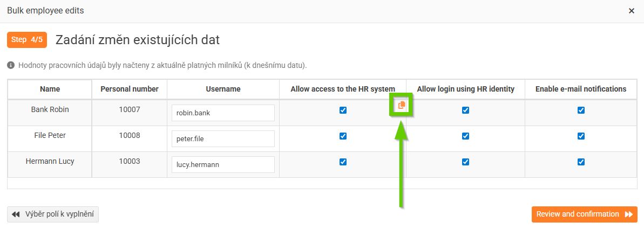Image resolution: width=644 pixels, height=229 pixels.
Task: Toggle HR identity login for Hermann Lucy
Action: (x=465, y=162)
